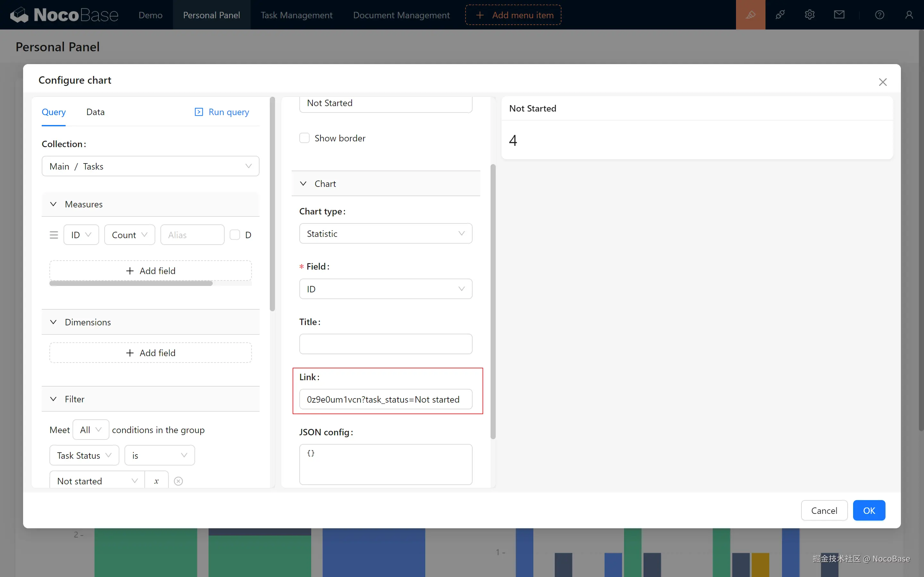Open Task Management menu item
Viewport: 924px width, 577px height.
click(296, 15)
